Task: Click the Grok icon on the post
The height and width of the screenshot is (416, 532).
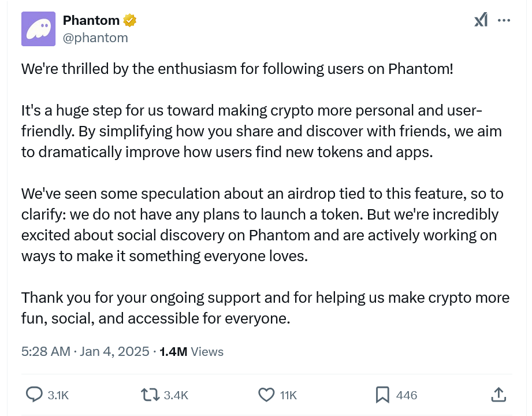Action: 481,20
